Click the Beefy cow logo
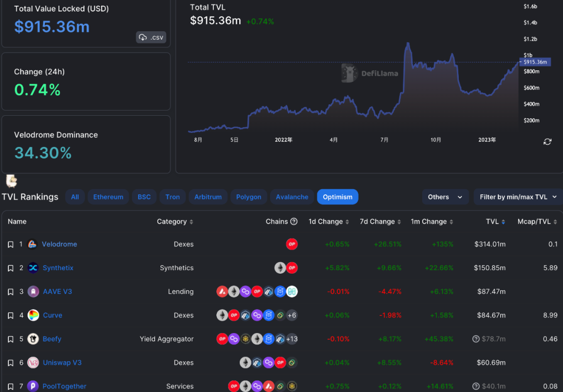Viewport: 563px width, 392px height. [33, 339]
